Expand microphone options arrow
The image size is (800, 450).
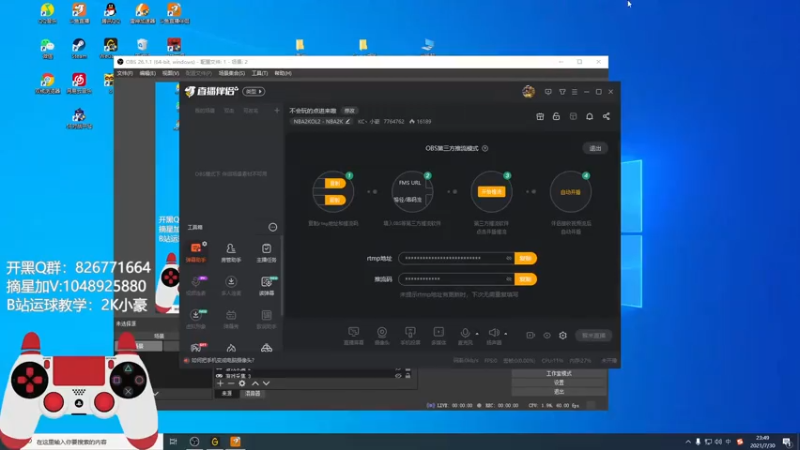[x=477, y=334]
